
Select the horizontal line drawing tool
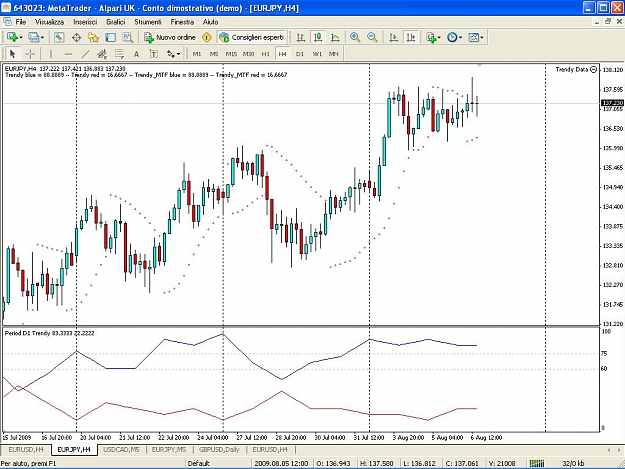click(x=68, y=54)
